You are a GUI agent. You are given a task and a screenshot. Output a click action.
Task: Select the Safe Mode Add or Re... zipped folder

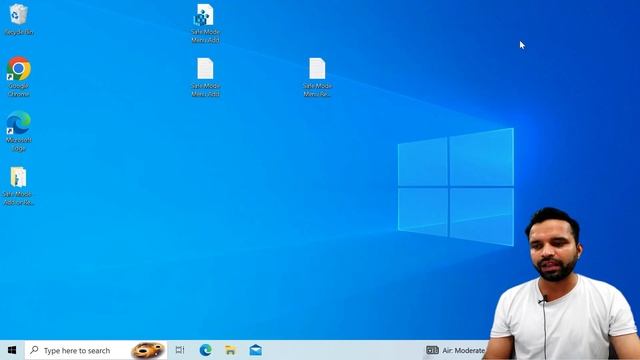click(18, 186)
